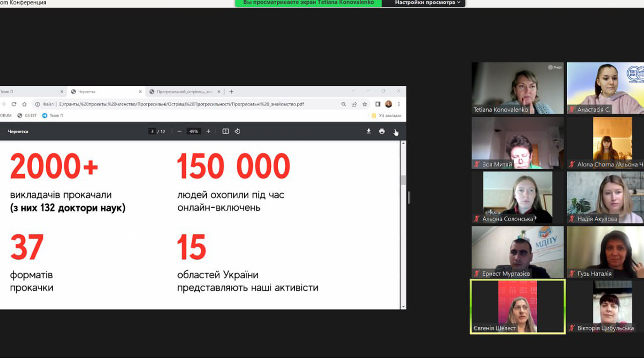Viewport: 644px width, 360px height.
Task: Open Chrome's three-dot menu
Action: tap(399, 104)
